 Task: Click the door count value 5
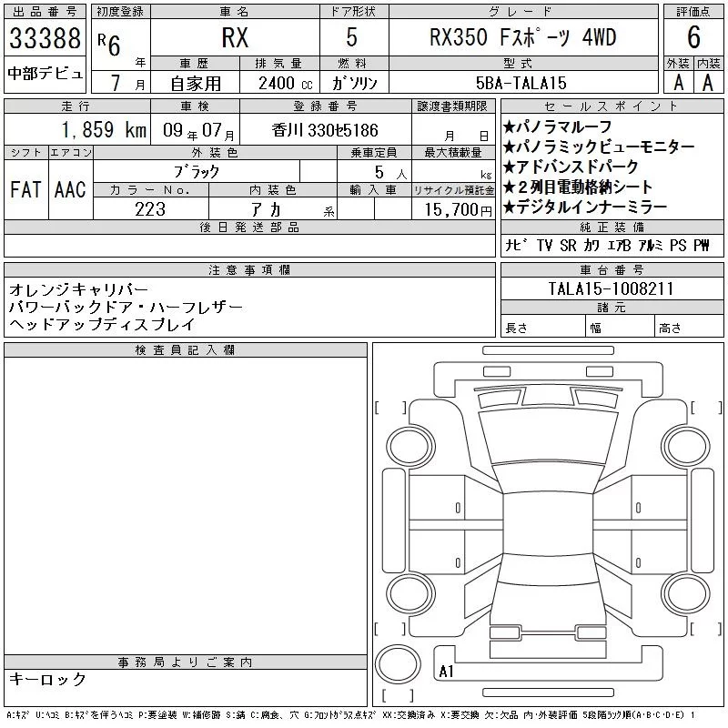(352, 37)
